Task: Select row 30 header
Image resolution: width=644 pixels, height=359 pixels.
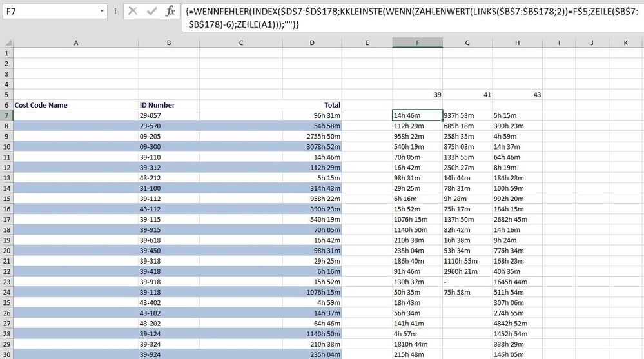Action: coord(6,354)
